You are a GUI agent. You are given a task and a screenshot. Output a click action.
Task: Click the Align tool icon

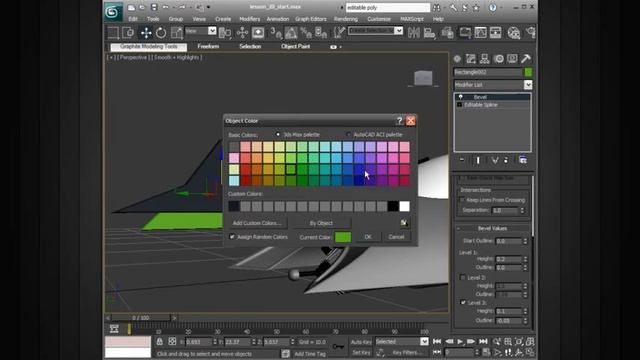(429, 33)
